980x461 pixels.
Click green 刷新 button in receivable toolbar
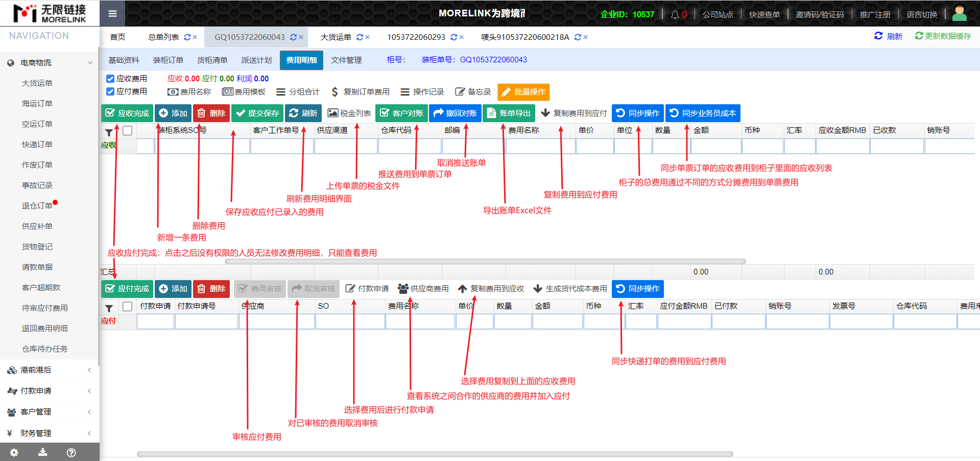point(303,113)
